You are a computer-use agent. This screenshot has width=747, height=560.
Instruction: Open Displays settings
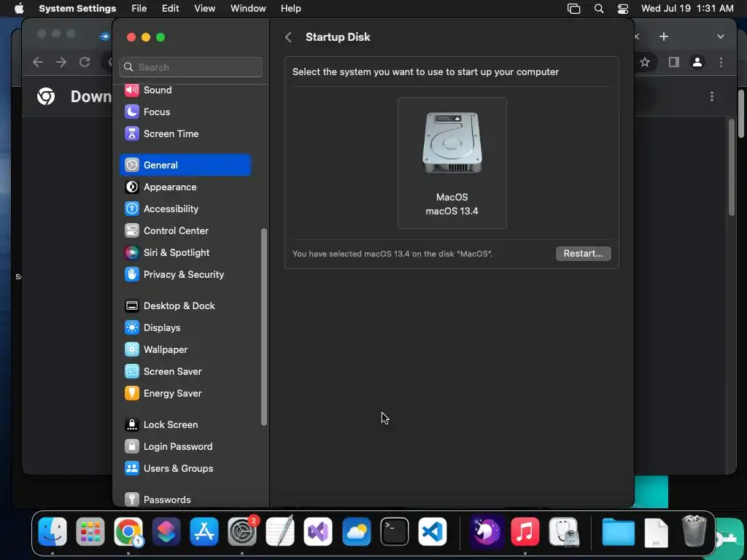click(185, 328)
